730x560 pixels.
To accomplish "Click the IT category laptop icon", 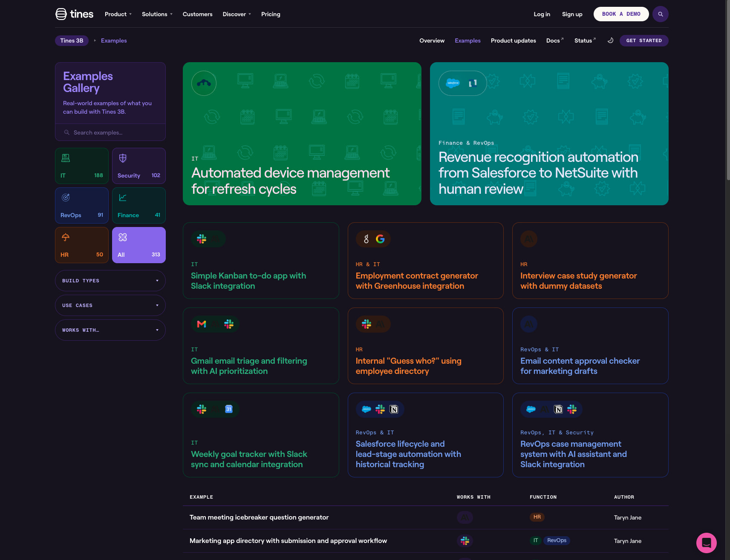I will pyautogui.click(x=66, y=158).
